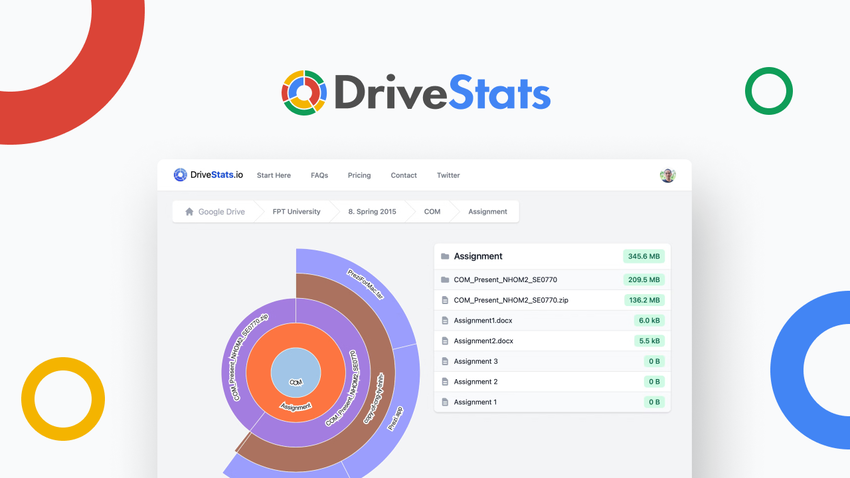This screenshot has height=478, width=850.
Task: Open the Contact navigation link
Action: pyautogui.click(x=404, y=176)
